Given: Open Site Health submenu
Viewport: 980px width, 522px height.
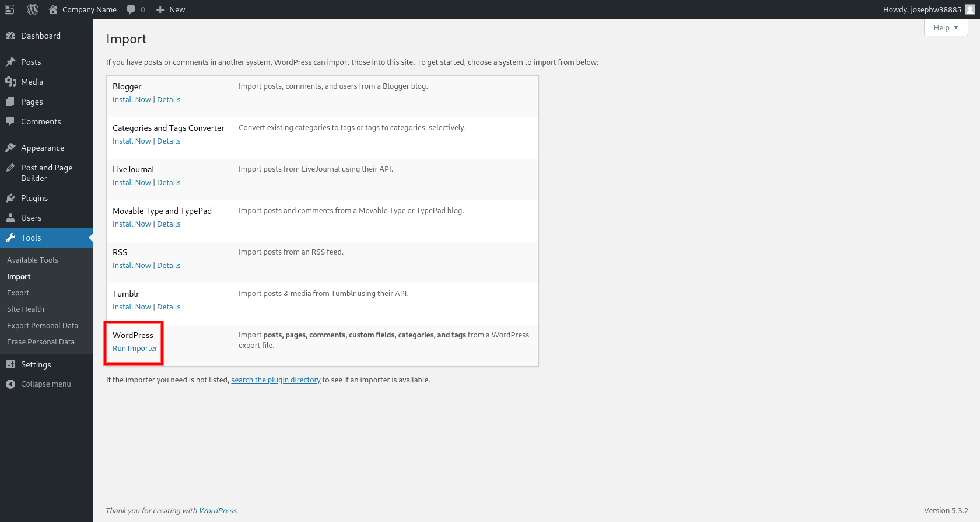Looking at the screenshot, I should click(x=26, y=309).
